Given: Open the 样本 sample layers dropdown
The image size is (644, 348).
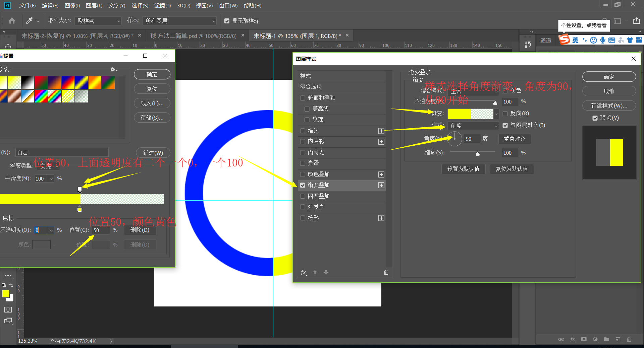Looking at the screenshot, I should click(x=179, y=20).
